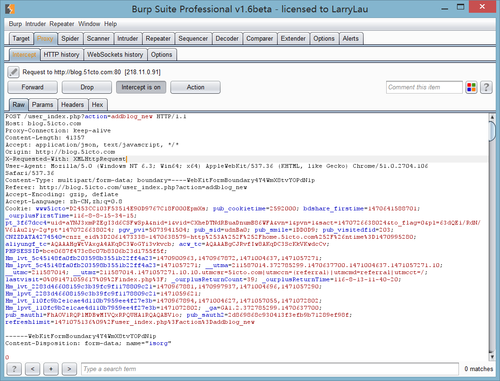Screen dimensions: 500x381
Task: Click the plus search options button
Action: tap(51, 369)
